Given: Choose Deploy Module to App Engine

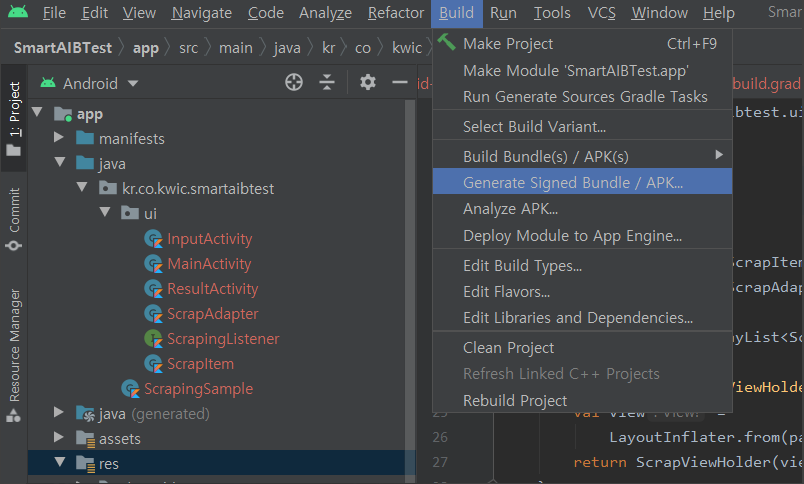Looking at the screenshot, I should (x=582, y=235).
